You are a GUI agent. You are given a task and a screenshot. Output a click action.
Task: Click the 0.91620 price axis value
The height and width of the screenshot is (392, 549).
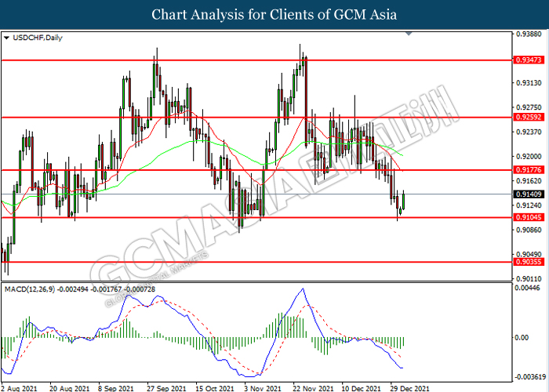point(529,181)
